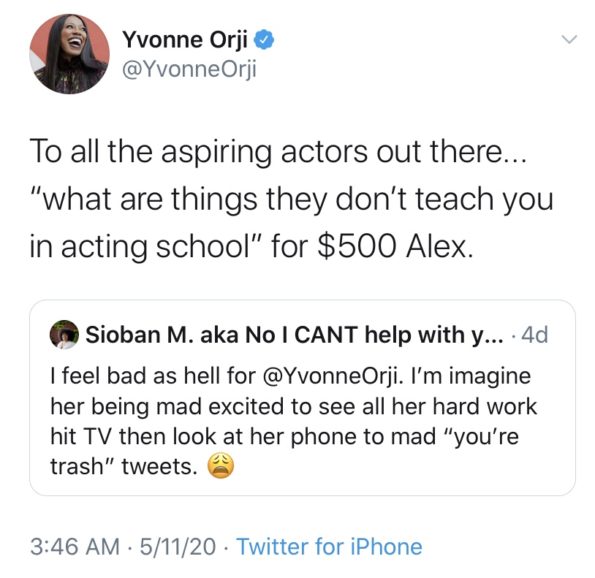Click the @YvonneOrji handle under the name
This screenshot has height=578, width=595.
pos(189,69)
